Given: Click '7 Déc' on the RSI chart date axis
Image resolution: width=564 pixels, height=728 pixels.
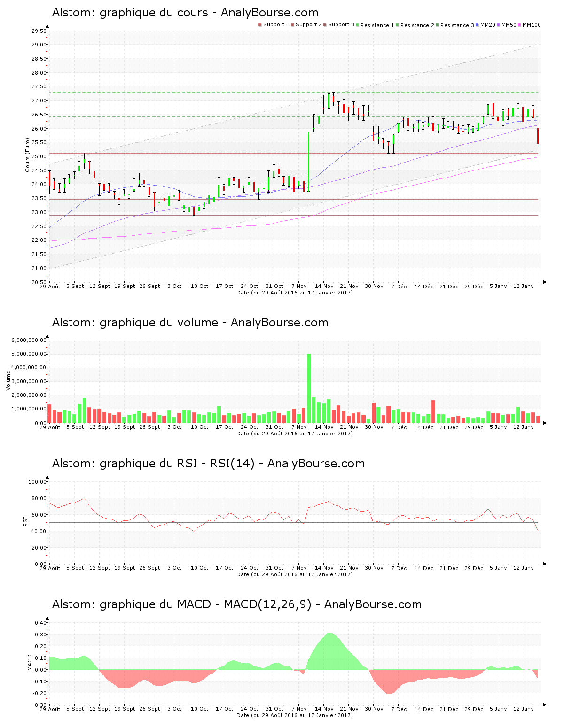Looking at the screenshot, I should coord(399,568).
